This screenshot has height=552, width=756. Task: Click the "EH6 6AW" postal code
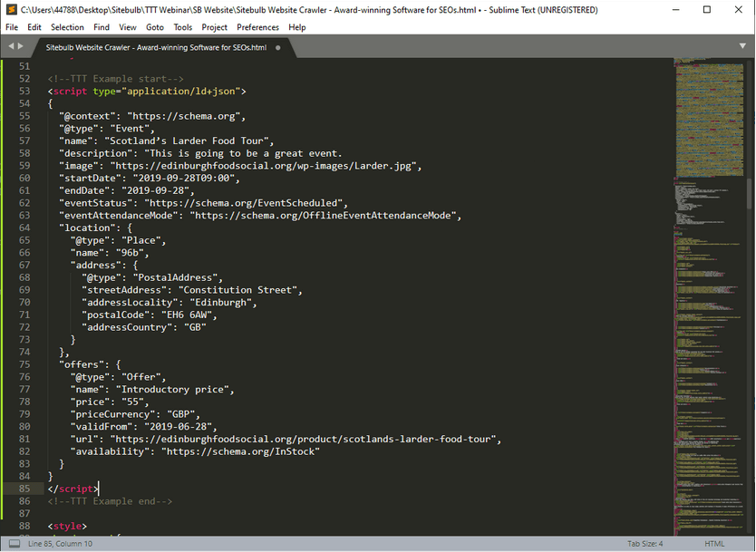[187, 315]
